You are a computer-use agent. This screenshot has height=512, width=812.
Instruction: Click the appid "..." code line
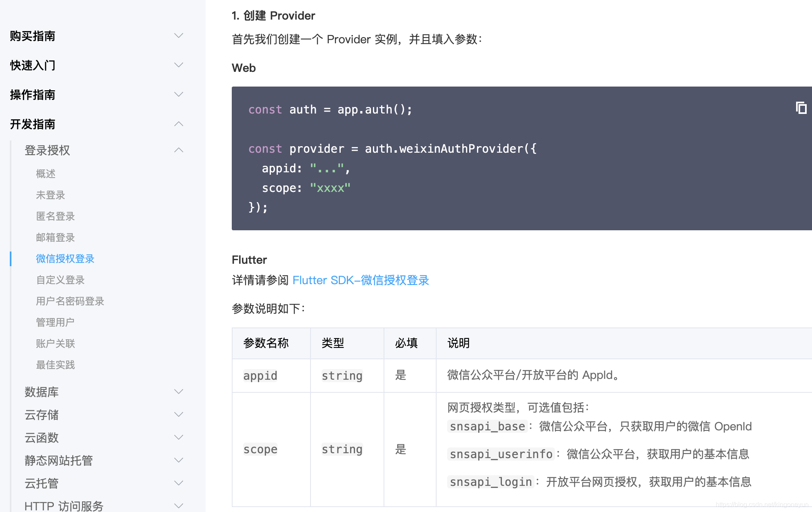point(306,168)
